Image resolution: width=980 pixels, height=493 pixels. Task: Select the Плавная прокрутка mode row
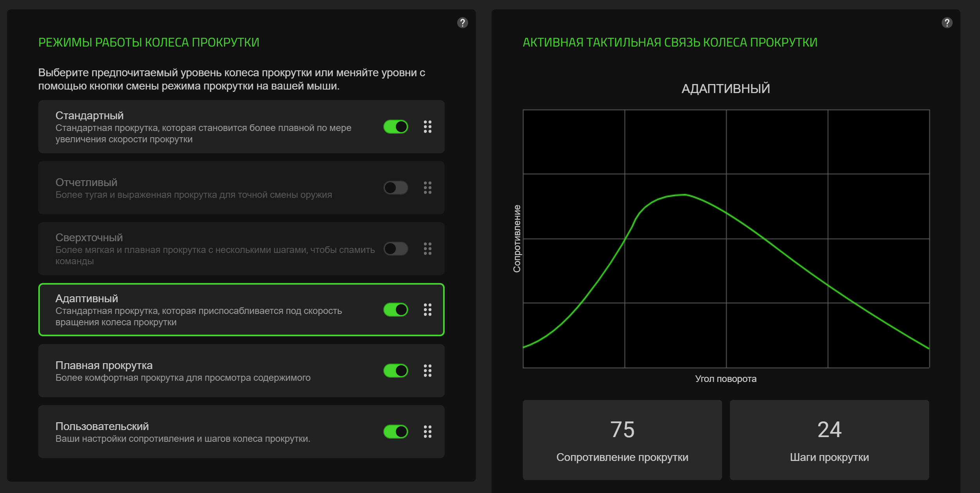coord(241,371)
